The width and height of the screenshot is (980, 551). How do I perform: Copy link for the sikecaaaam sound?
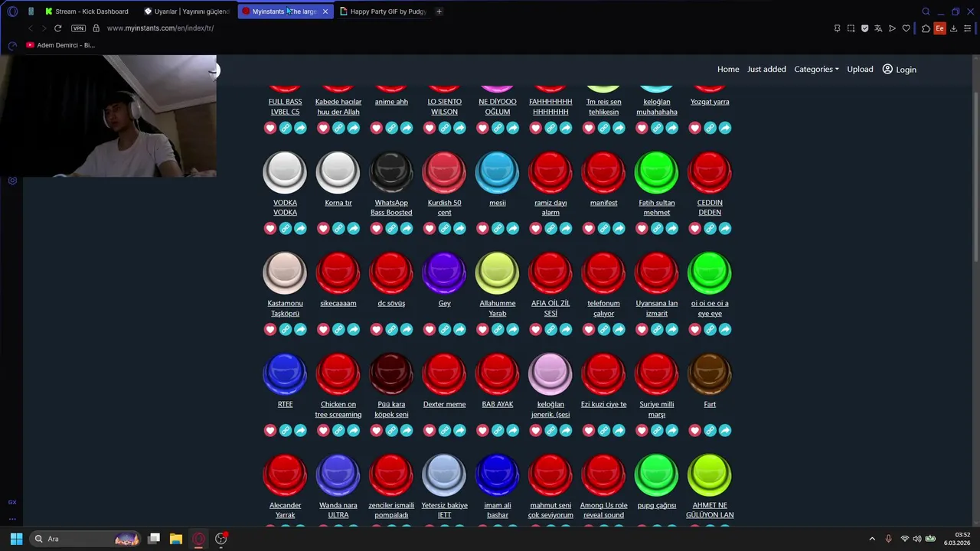(338, 330)
